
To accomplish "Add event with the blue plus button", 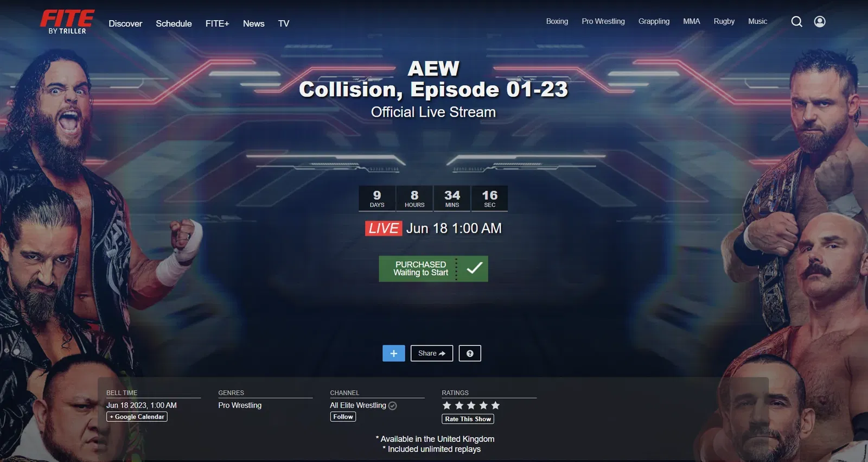I will point(394,353).
